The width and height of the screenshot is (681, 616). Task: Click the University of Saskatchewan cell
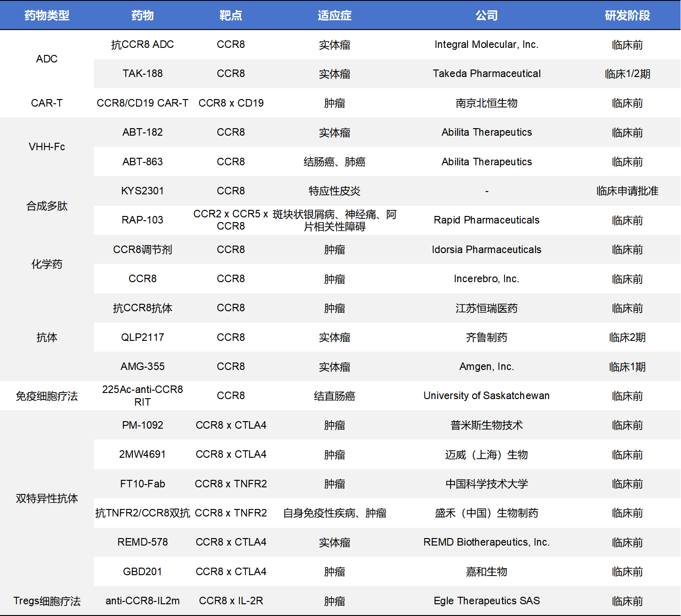point(486,396)
